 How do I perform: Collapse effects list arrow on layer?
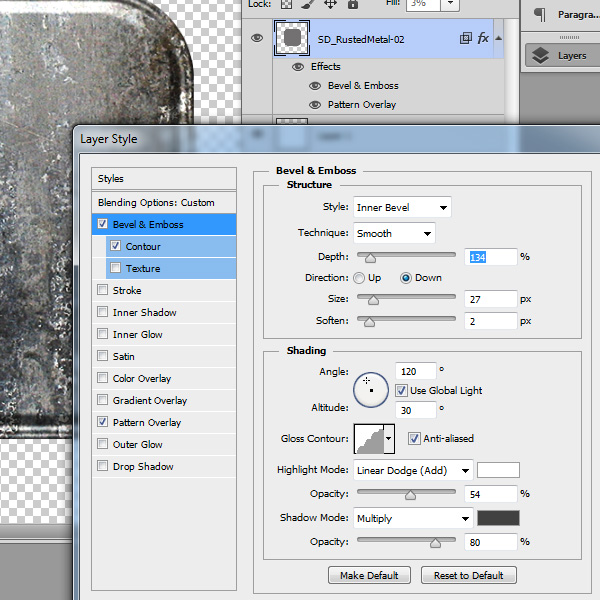[x=499, y=38]
